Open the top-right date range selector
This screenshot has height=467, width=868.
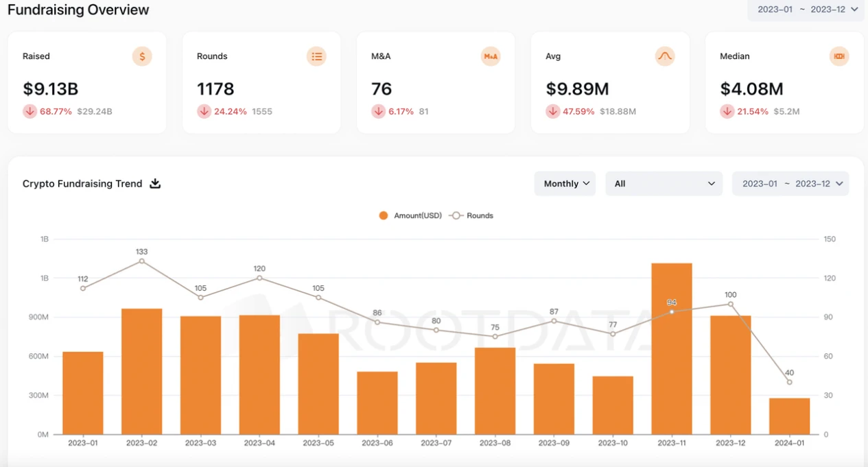[807, 10]
